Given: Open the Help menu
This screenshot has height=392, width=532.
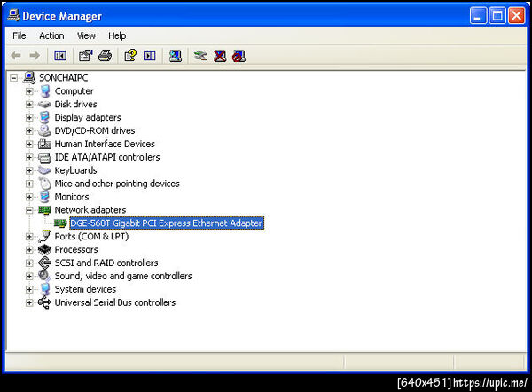Looking at the screenshot, I should [117, 35].
